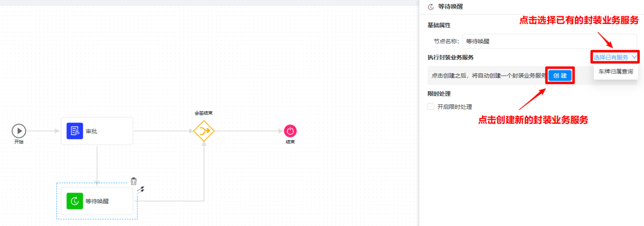Click the 开启限时处理 label text
Viewport: 644px width, 226px height.
tap(455, 107)
